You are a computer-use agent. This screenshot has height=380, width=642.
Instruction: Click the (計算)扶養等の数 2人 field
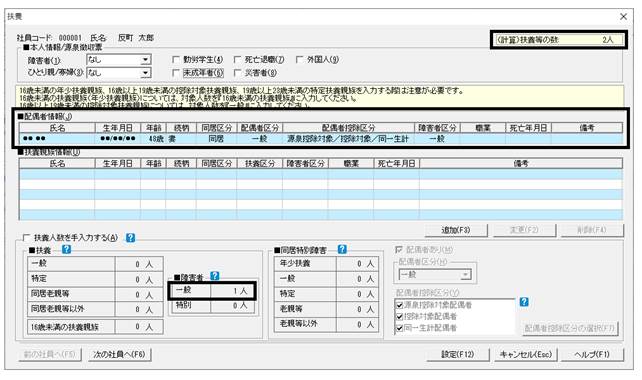click(558, 40)
